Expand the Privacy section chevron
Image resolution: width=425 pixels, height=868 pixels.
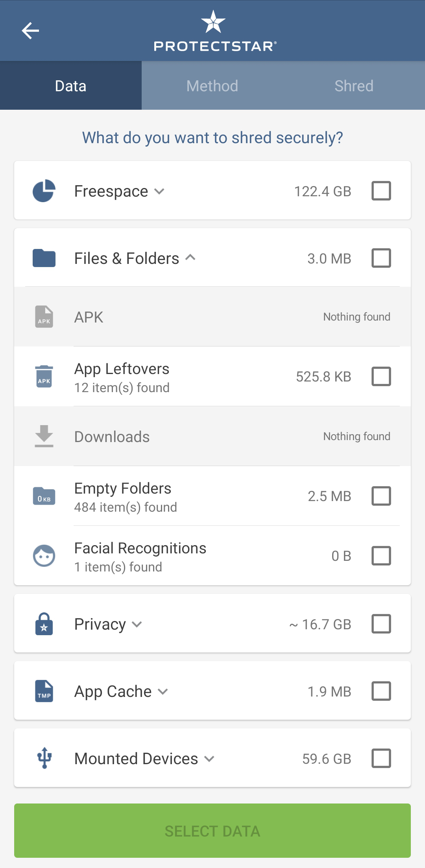pyautogui.click(x=137, y=625)
